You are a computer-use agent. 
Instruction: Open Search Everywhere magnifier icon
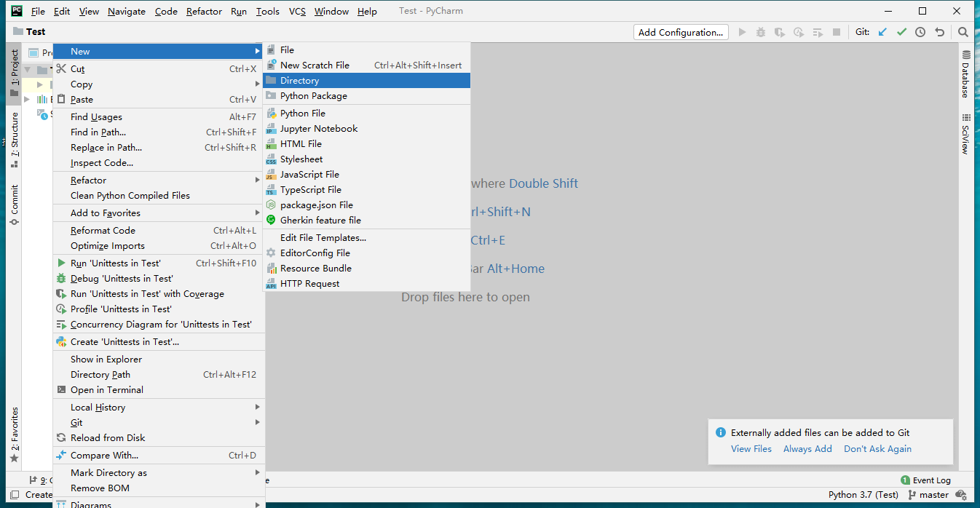pyautogui.click(x=963, y=32)
